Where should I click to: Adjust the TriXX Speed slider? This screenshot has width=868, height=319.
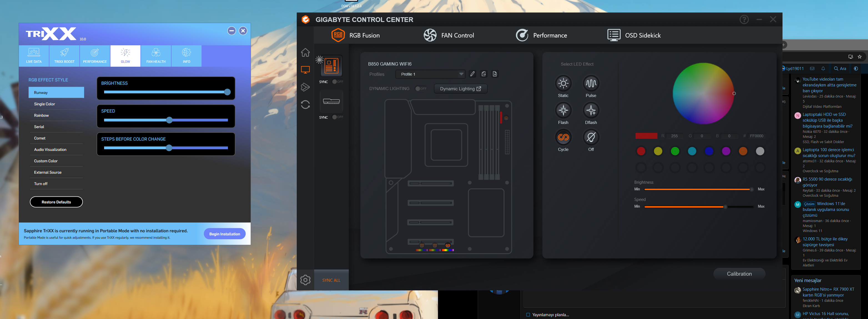(166, 120)
